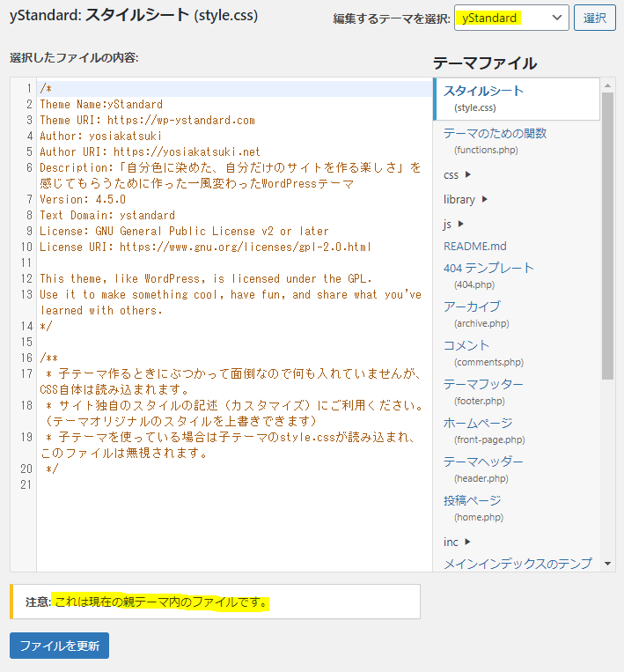Open README.md file

475,246
